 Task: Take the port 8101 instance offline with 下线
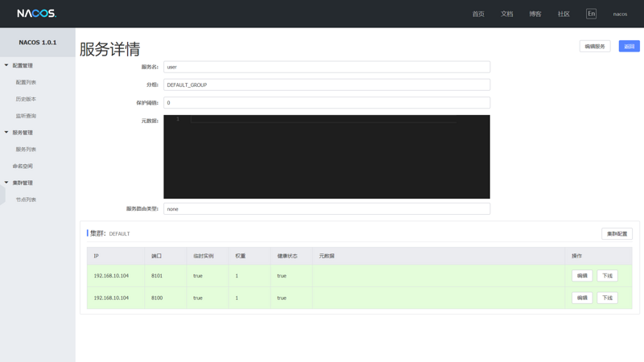607,276
